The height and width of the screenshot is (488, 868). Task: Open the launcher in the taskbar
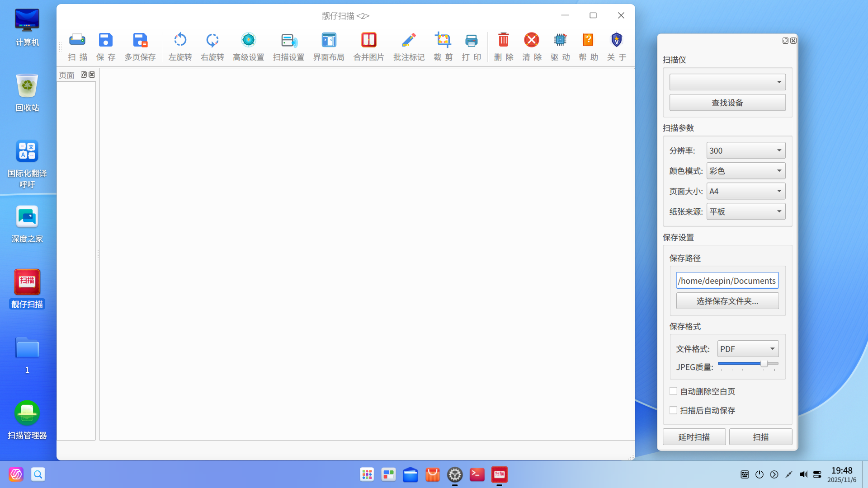coord(367,474)
